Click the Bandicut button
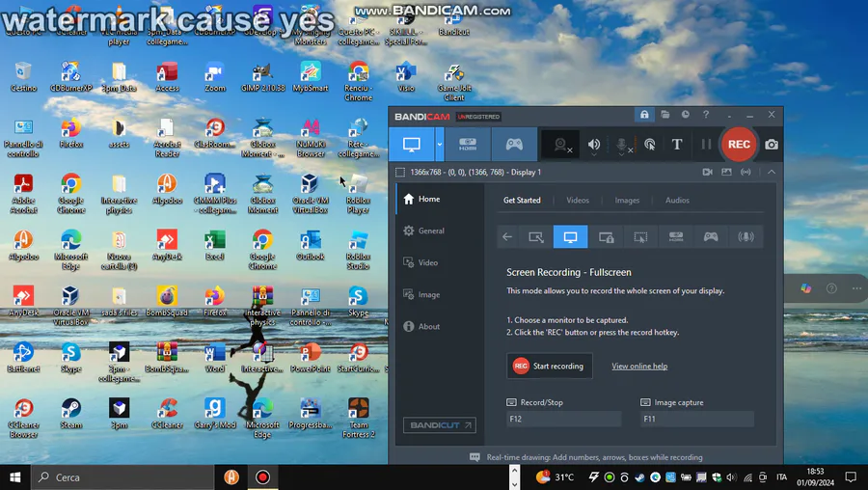868x490 pixels. point(440,425)
